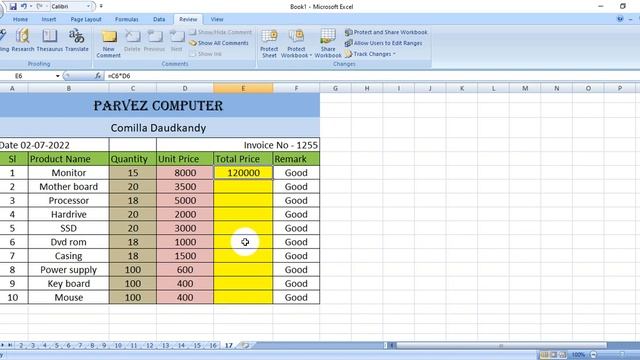Open Track Changes dropdown
The image size is (640, 360).
click(370, 54)
